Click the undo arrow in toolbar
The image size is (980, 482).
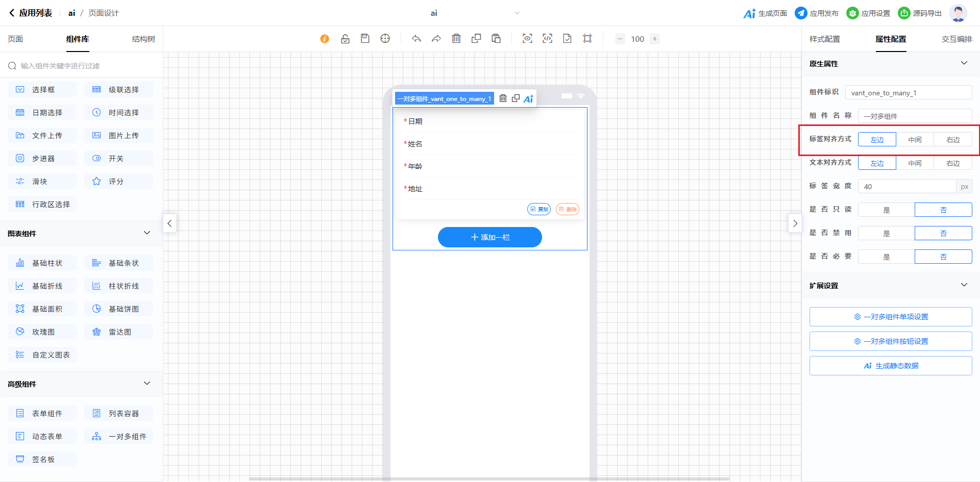[416, 39]
